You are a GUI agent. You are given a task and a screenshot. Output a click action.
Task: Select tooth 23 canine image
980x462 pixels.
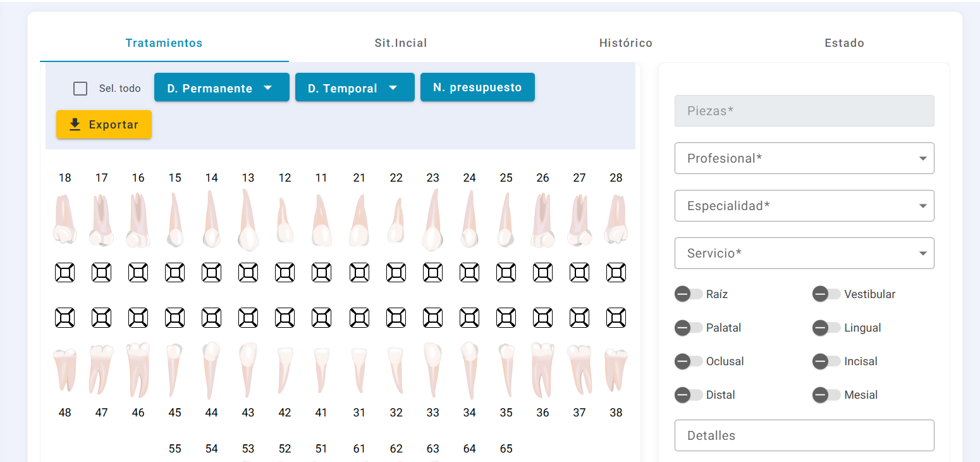(x=433, y=220)
